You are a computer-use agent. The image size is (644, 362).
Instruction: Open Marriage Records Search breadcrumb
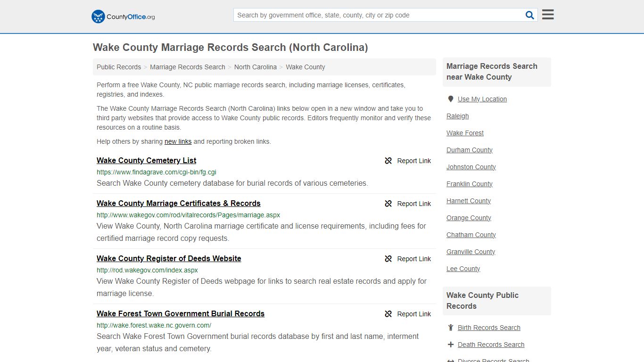[x=188, y=67]
